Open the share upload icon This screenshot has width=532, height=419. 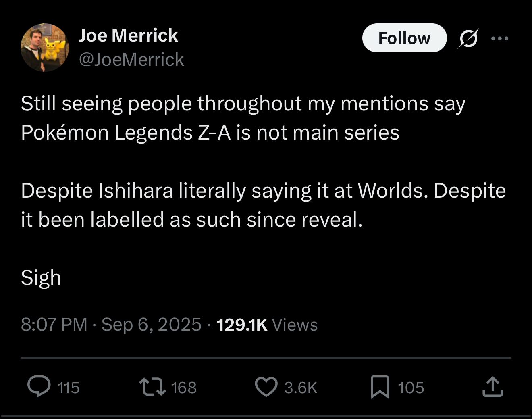pyautogui.click(x=493, y=386)
